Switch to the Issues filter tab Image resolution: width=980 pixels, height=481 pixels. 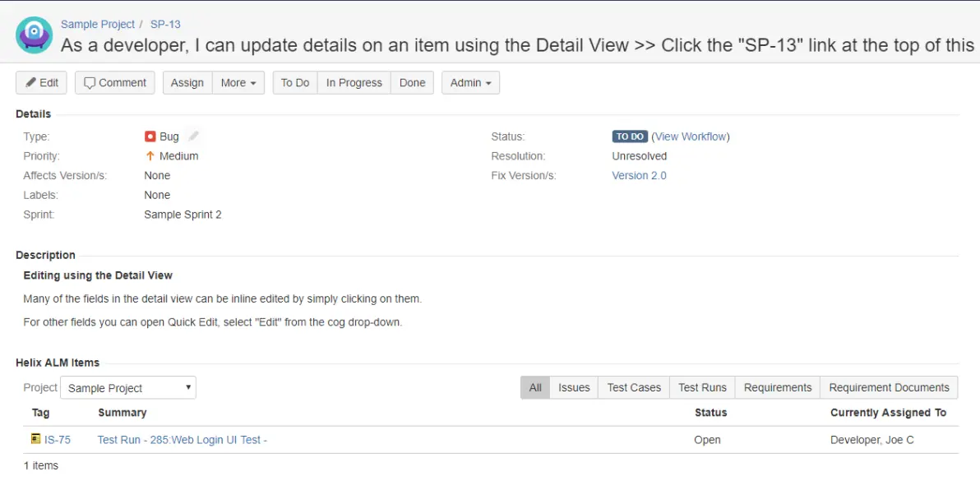[574, 387]
